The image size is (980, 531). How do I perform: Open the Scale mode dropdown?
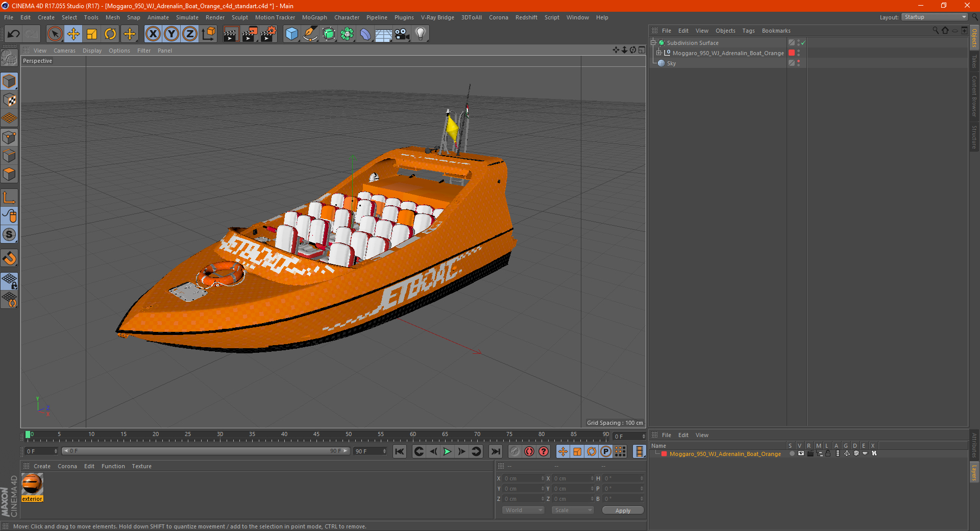[x=573, y=510]
